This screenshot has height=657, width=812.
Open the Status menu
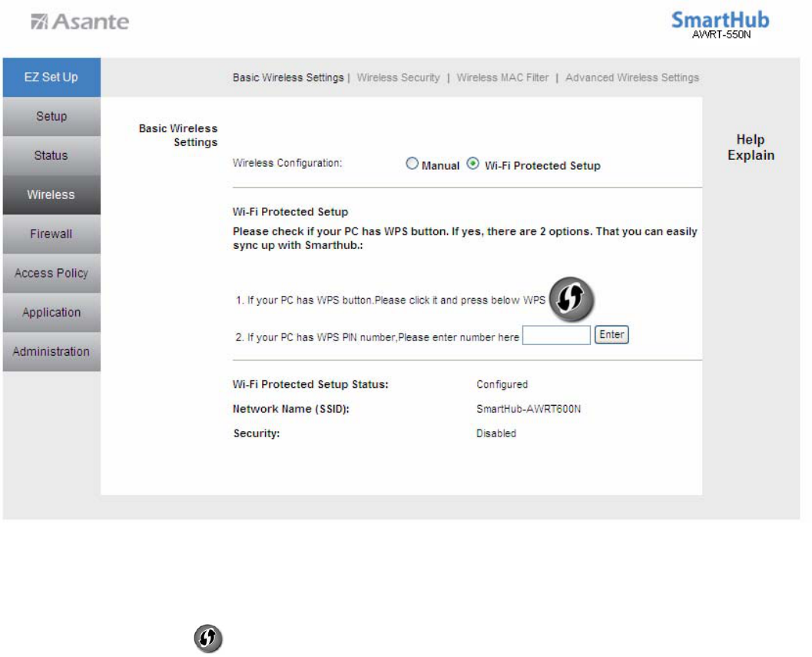click(51, 155)
